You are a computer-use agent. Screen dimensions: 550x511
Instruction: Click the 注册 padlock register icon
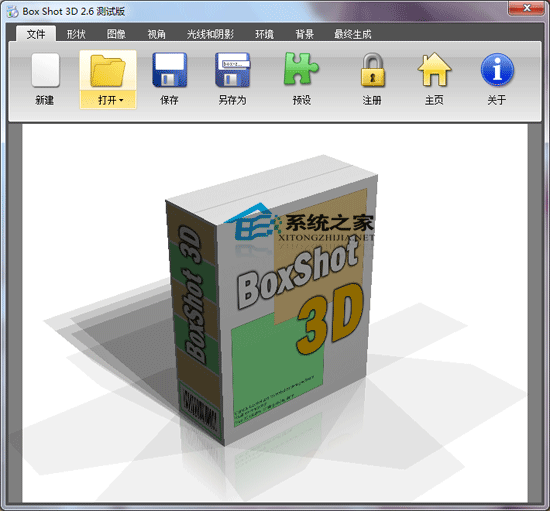pyautogui.click(x=373, y=70)
